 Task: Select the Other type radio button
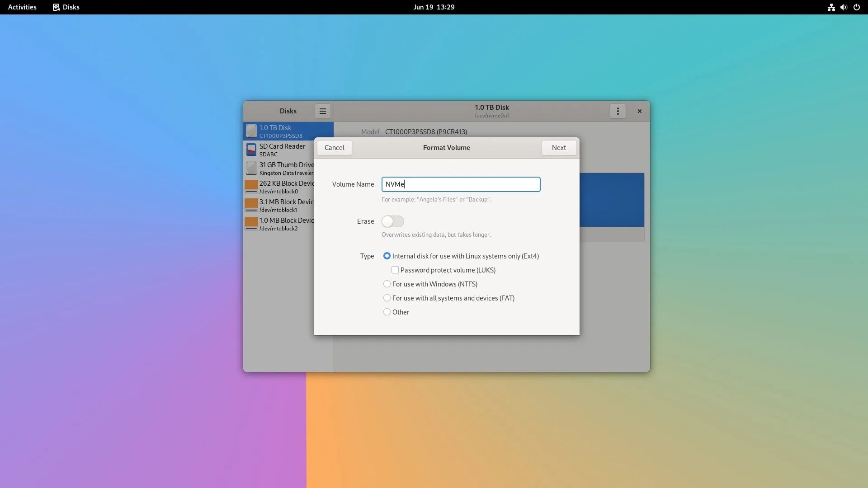pos(387,312)
